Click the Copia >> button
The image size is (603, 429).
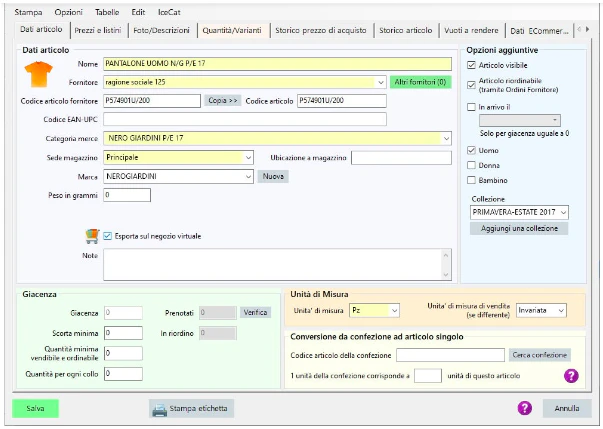coord(222,100)
